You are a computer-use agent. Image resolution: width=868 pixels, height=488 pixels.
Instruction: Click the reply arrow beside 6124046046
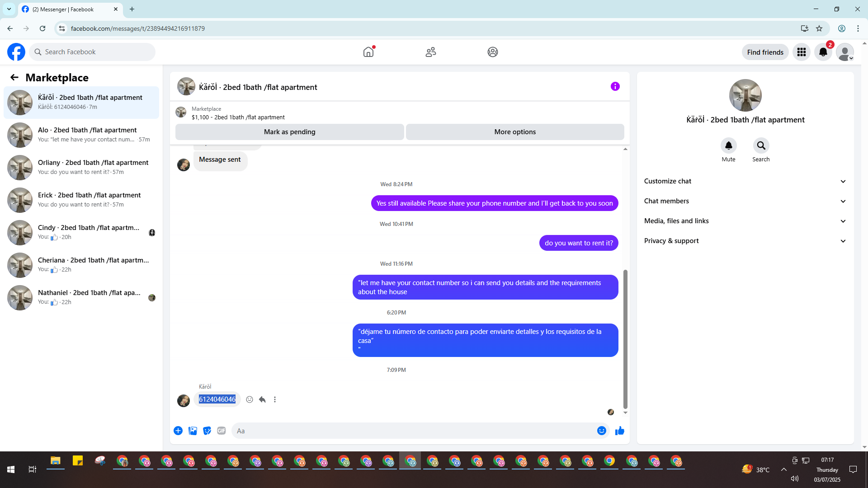pyautogui.click(x=262, y=399)
